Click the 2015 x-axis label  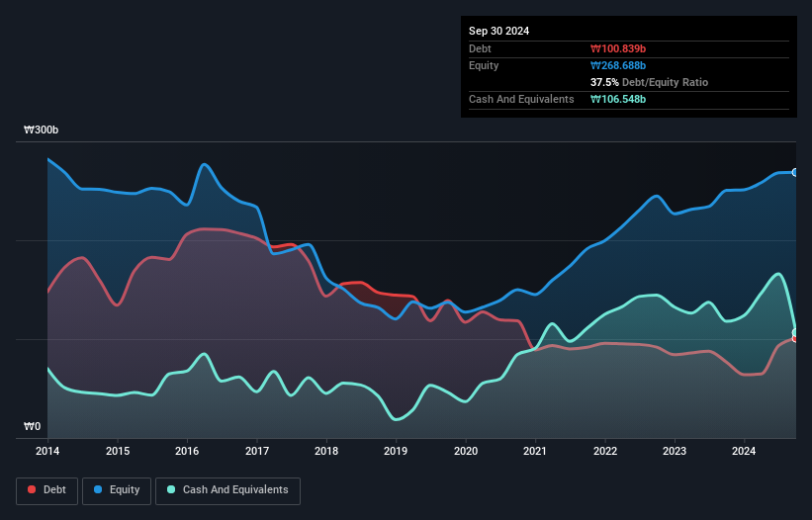click(118, 451)
